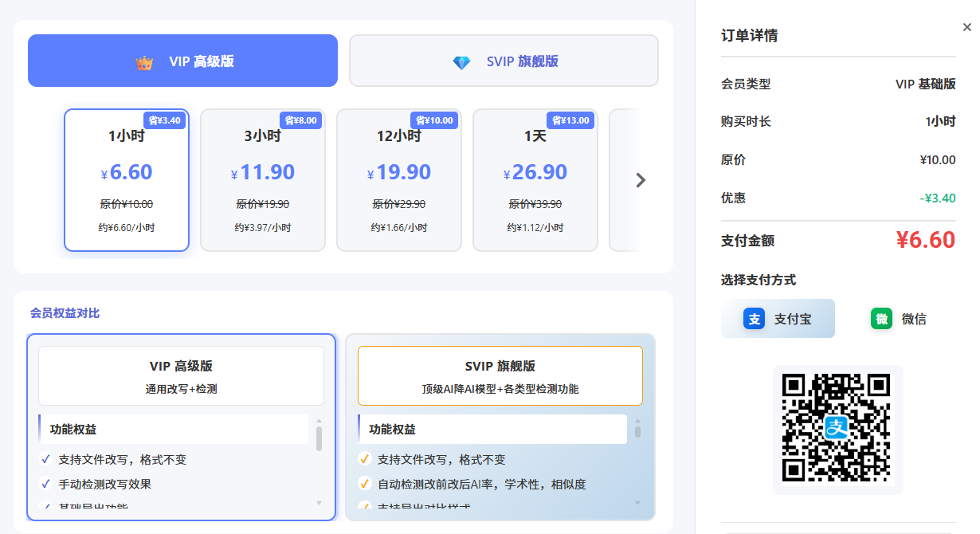Screen dimensions: 980x534
Task: Switch to the SVIP 旗舰版 tab
Action: [504, 61]
